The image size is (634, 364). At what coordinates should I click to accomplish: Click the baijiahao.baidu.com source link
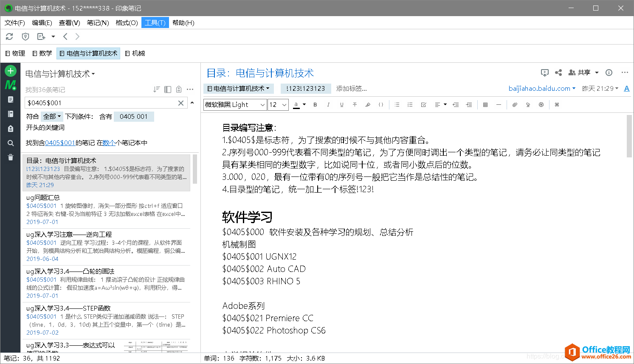click(x=542, y=88)
